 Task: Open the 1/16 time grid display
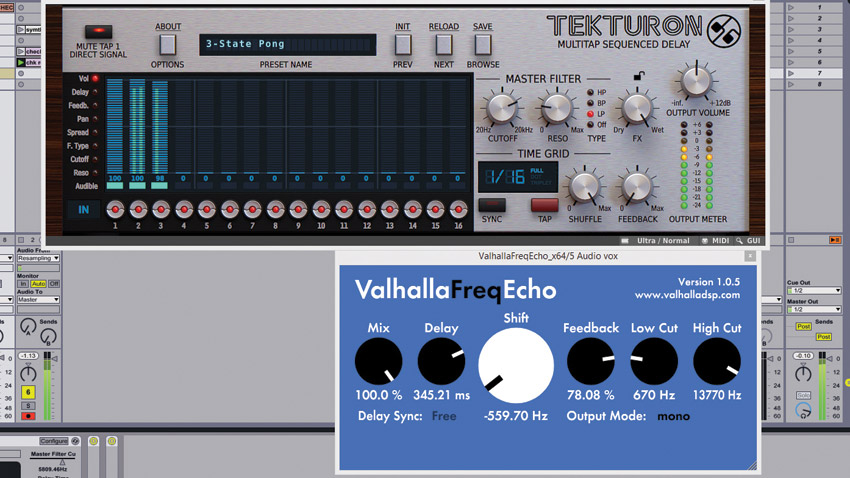[518, 177]
